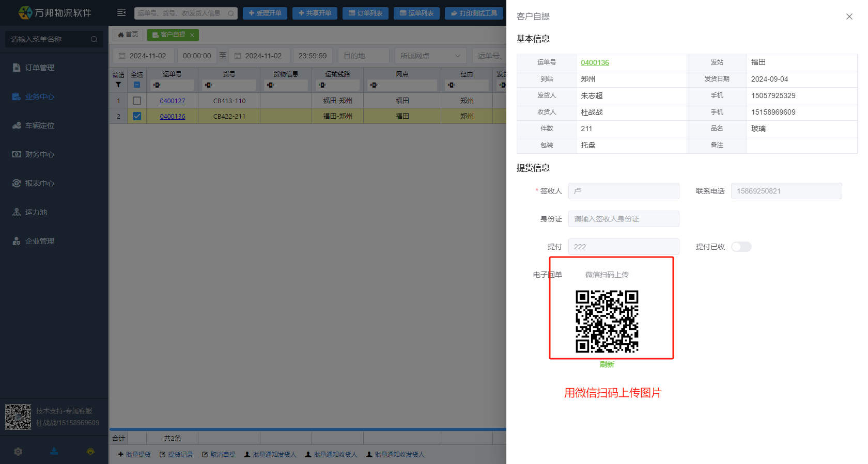Screen dimensions: 868x464
Task: Click the search magnifier in the top search box
Action: click(x=231, y=13)
